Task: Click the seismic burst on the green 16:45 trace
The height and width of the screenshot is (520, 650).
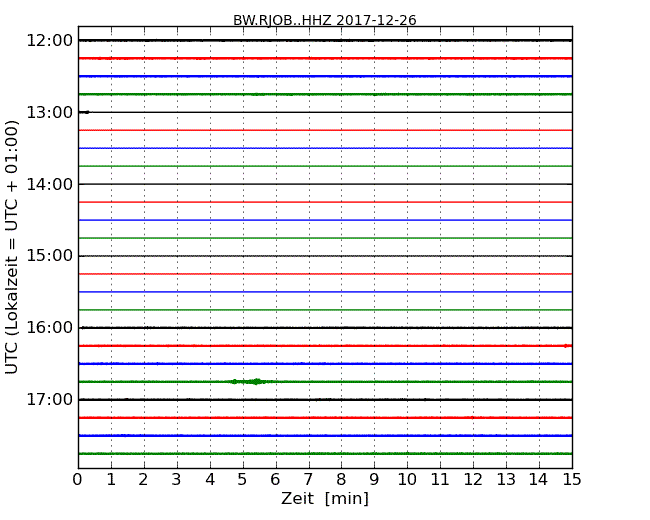Action: (249, 381)
